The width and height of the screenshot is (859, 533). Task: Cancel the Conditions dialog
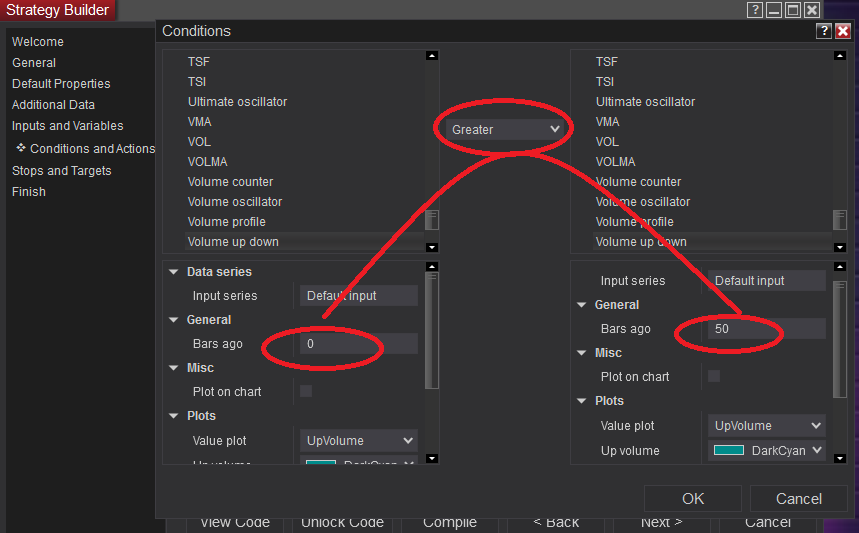[799, 498]
